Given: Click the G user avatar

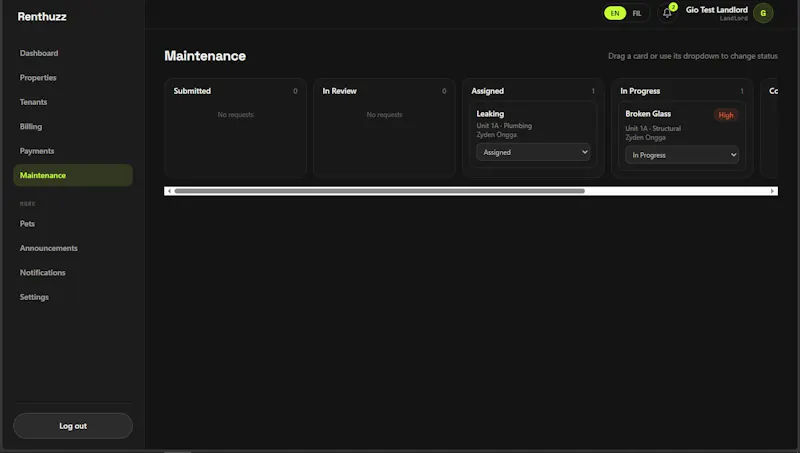Looking at the screenshot, I should coord(763,13).
